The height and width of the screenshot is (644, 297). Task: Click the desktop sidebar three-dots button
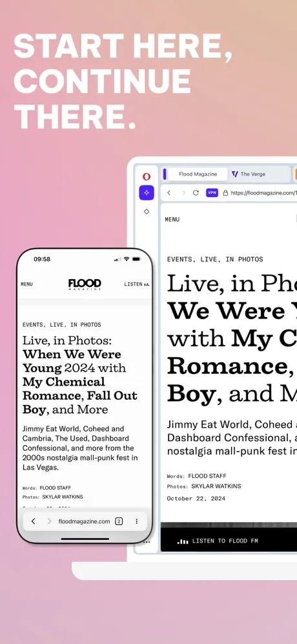[x=147, y=542]
